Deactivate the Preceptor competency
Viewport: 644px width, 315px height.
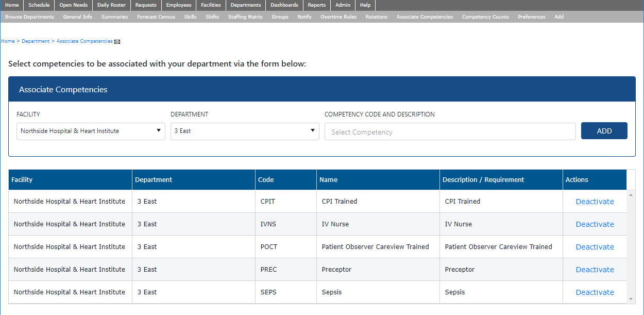(x=595, y=270)
